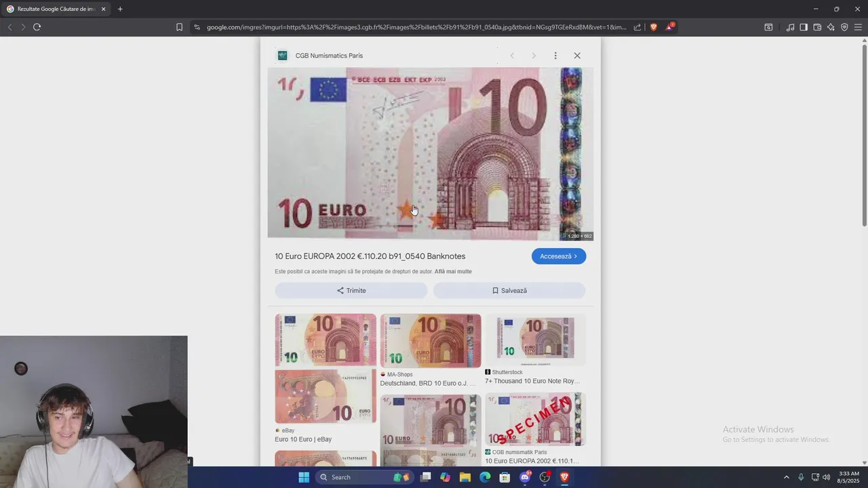Open the Brave playlist music note icon

[x=790, y=27]
